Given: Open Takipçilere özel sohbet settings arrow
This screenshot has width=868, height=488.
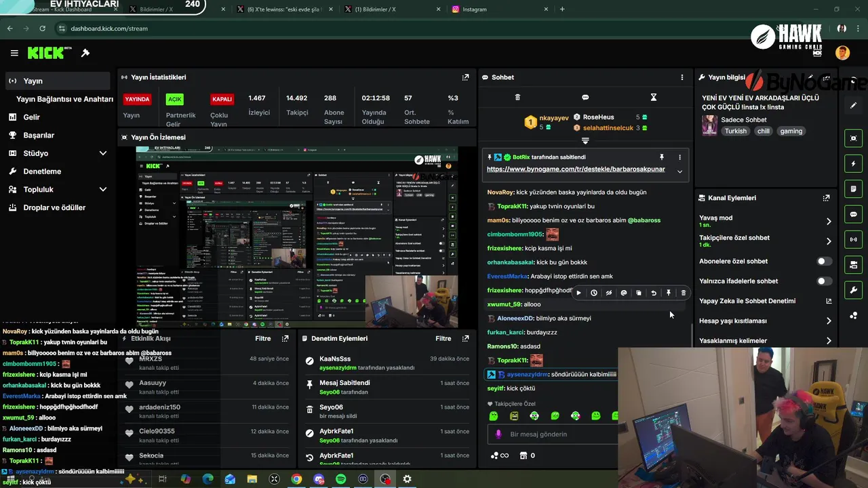Looking at the screenshot, I should (828, 241).
